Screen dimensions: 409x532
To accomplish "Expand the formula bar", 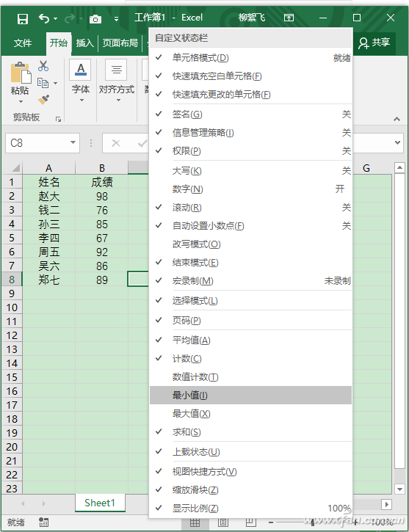I will (397, 143).
